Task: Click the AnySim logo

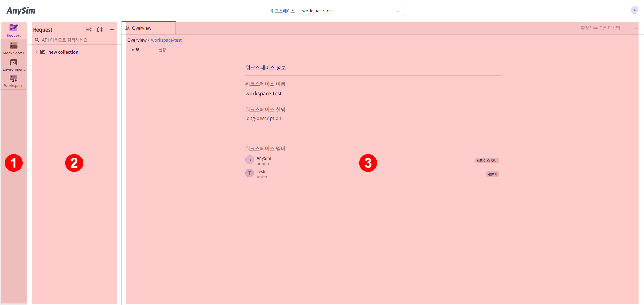Action: [21, 11]
